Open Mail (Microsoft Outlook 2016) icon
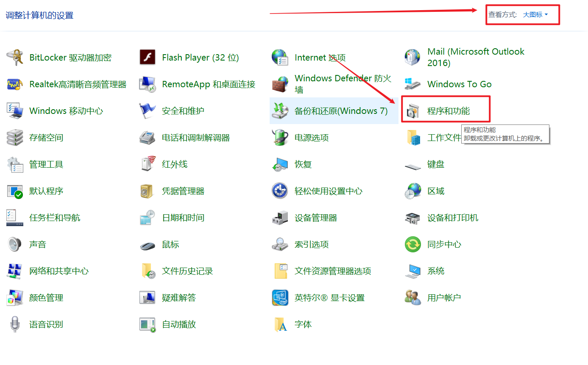The width and height of the screenshot is (588, 365). 412,58
